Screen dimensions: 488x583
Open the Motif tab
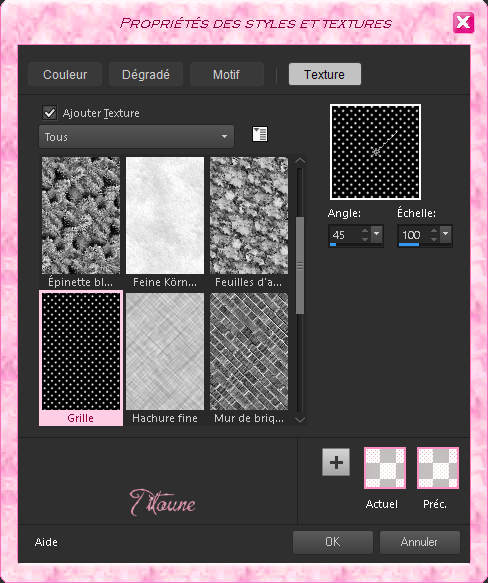pos(227,74)
